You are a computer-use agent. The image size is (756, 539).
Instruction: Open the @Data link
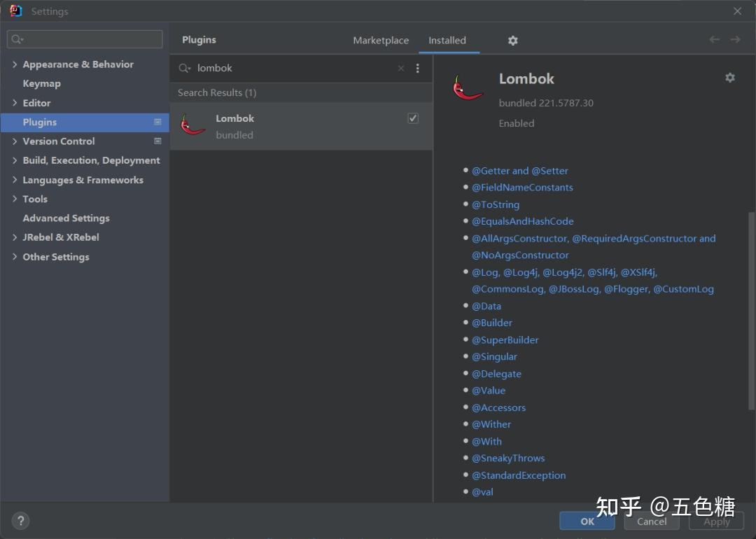tap(486, 306)
